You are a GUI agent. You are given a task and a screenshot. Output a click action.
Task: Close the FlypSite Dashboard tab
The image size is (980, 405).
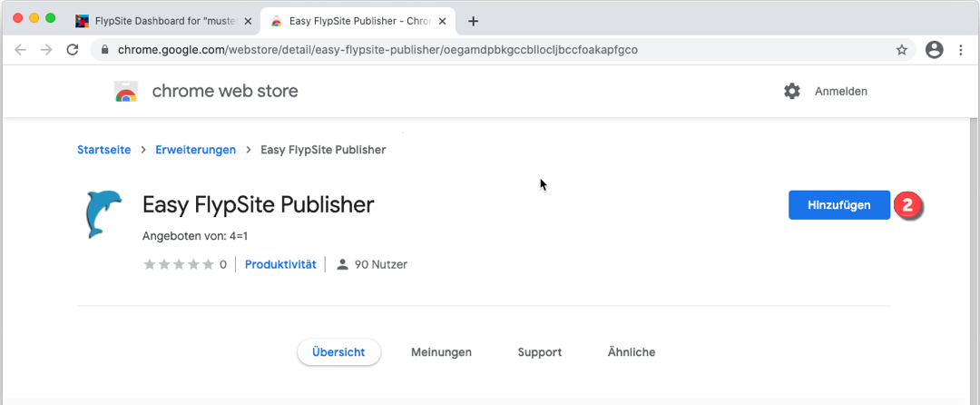click(248, 21)
